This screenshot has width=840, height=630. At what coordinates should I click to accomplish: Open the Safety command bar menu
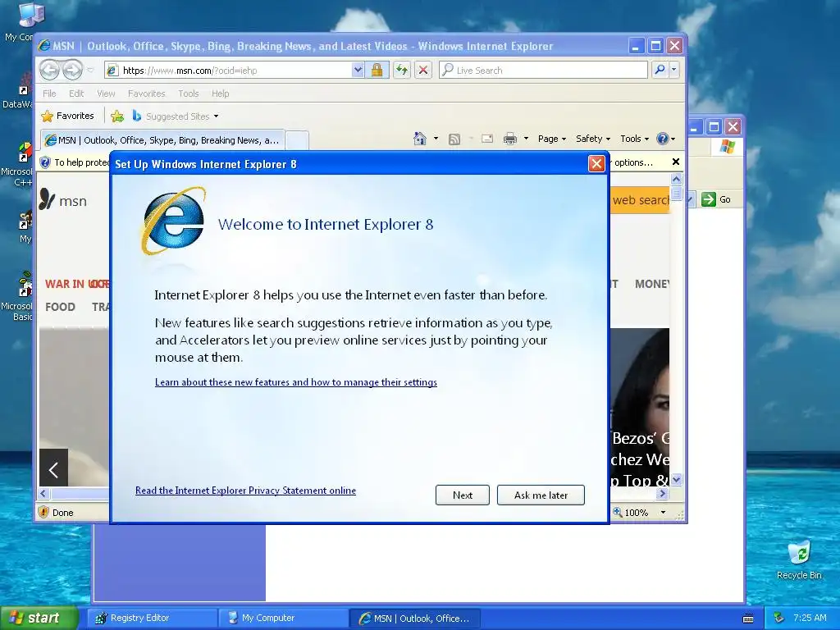(x=593, y=139)
